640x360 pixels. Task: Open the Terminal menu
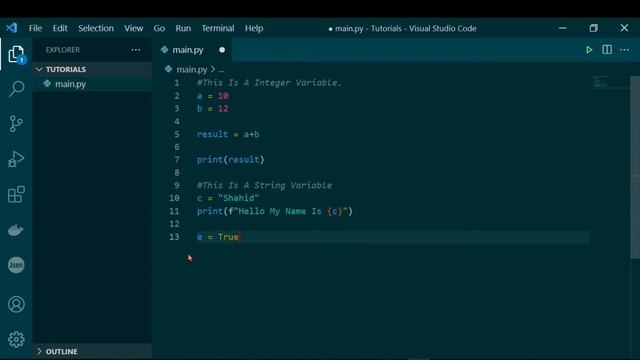coord(218,28)
